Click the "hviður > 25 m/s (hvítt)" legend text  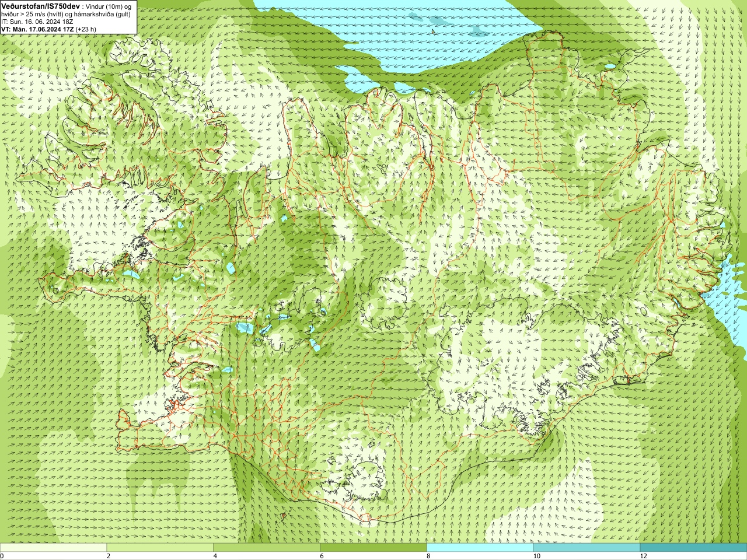33,14
